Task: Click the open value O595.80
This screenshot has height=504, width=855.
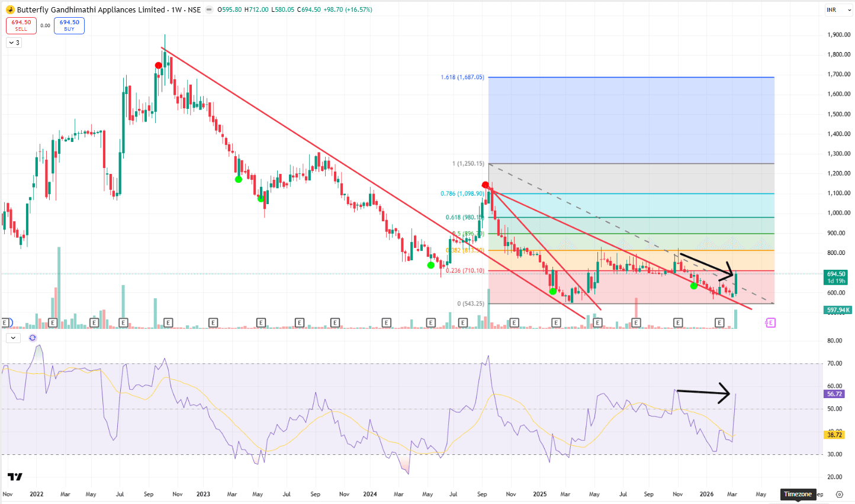Action: click(230, 9)
